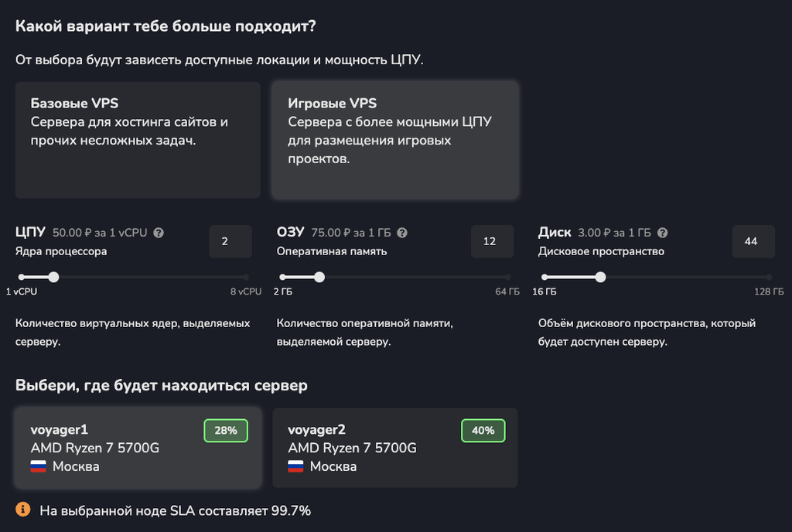Click the vCPU count field showing 2

click(x=230, y=241)
